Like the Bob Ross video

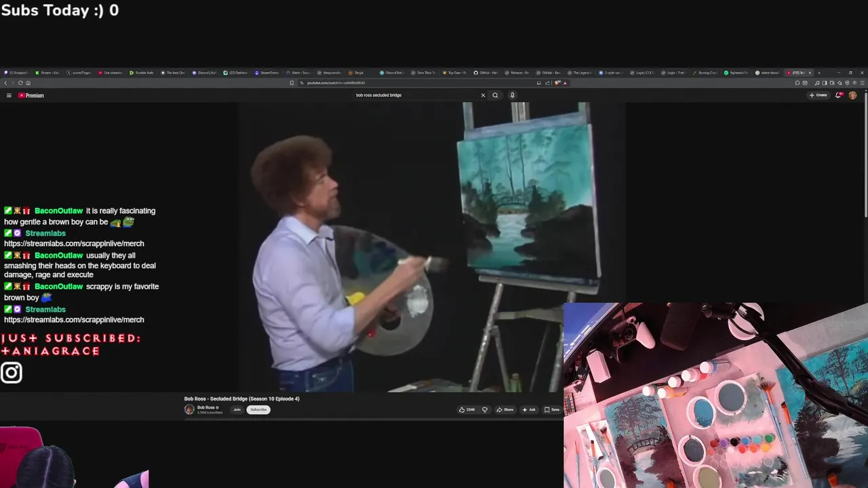point(467,409)
